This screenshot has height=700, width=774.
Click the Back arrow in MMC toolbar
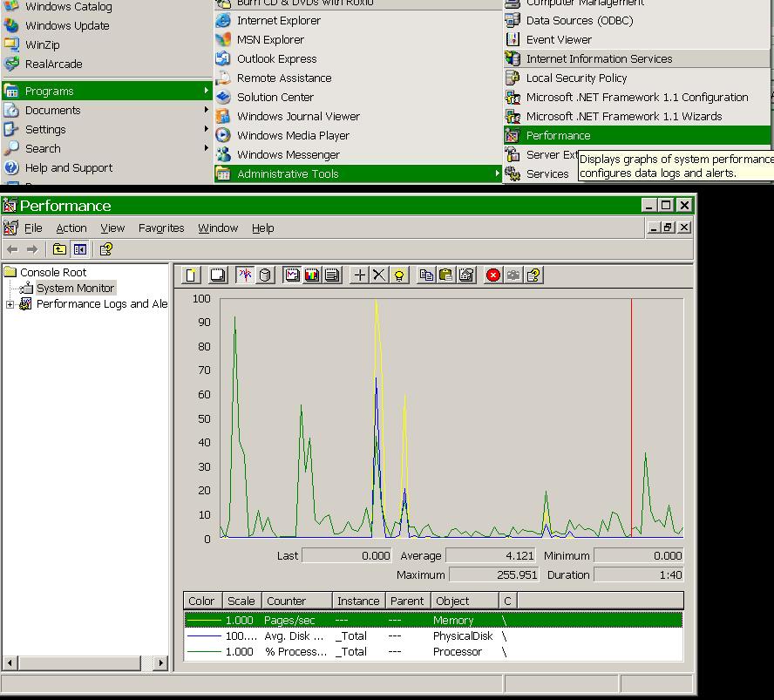(x=12, y=250)
